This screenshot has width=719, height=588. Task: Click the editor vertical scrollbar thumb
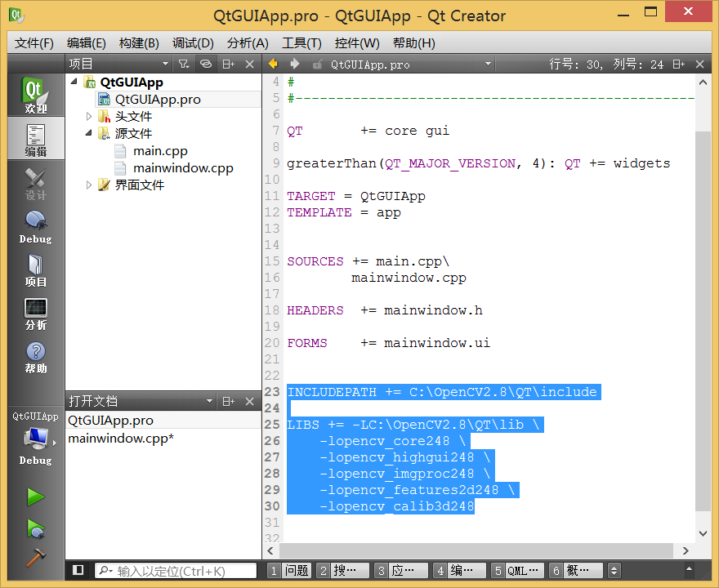point(703,321)
